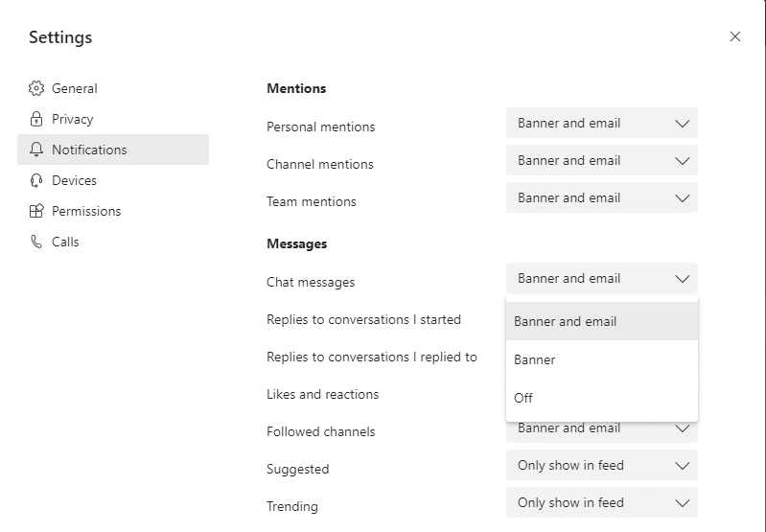Click the Devices headset icon
The height and width of the screenshot is (532, 766).
(x=36, y=180)
